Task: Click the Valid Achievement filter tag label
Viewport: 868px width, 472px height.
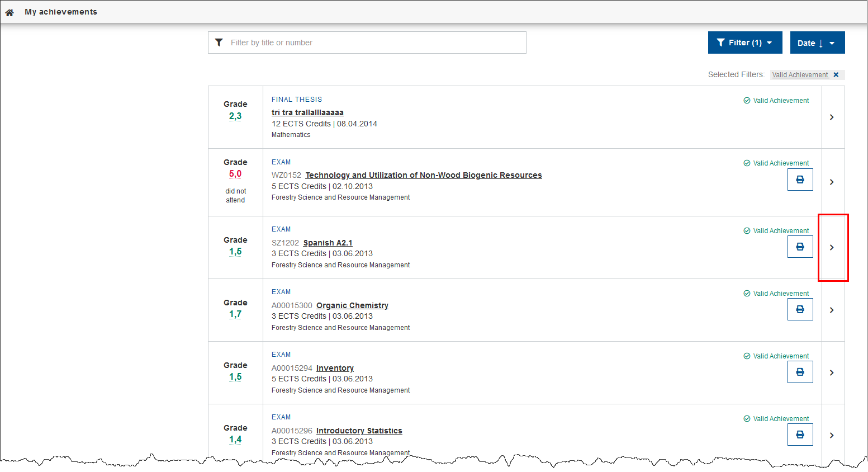Action: [800, 75]
